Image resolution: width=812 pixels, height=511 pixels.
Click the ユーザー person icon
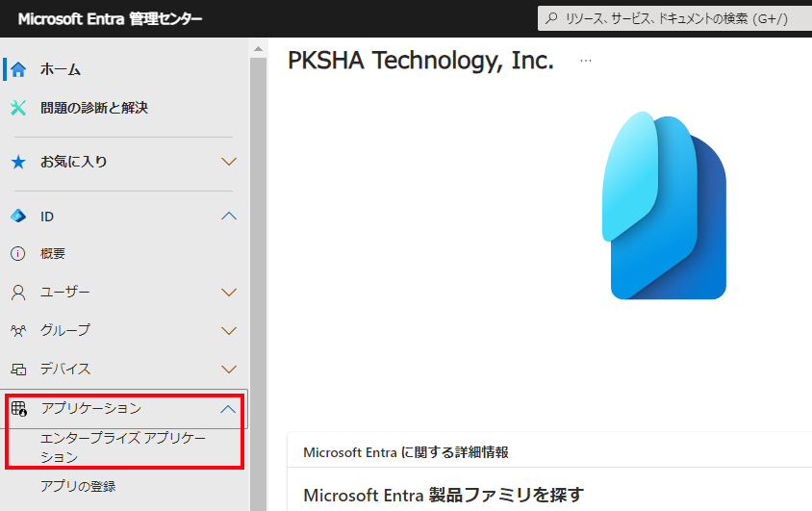coord(18,293)
